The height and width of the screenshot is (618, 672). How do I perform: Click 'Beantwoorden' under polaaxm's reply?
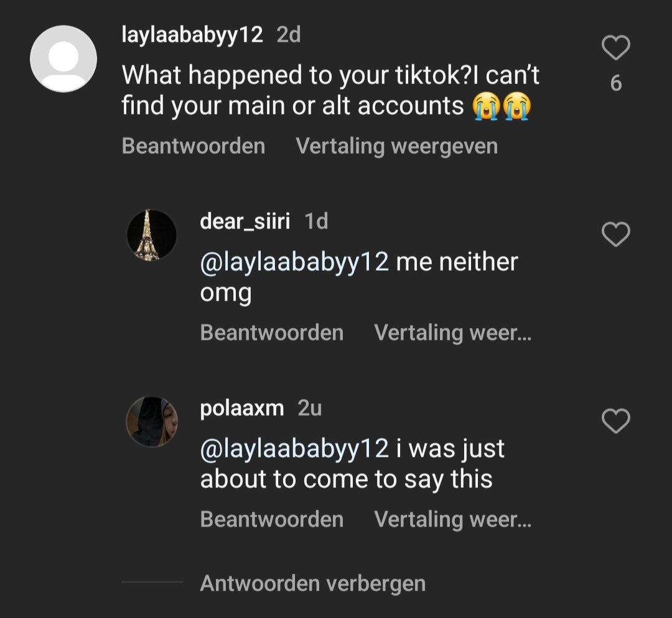(x=271, y=519)
